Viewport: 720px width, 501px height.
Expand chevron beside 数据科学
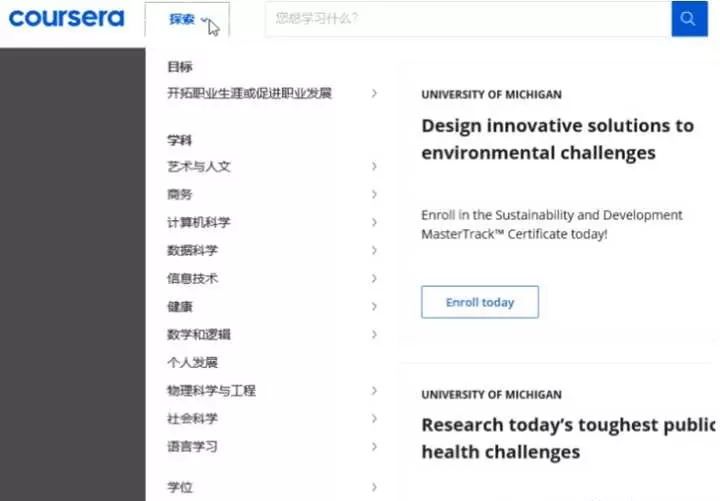pyautogui.click(x=374, y=250)
